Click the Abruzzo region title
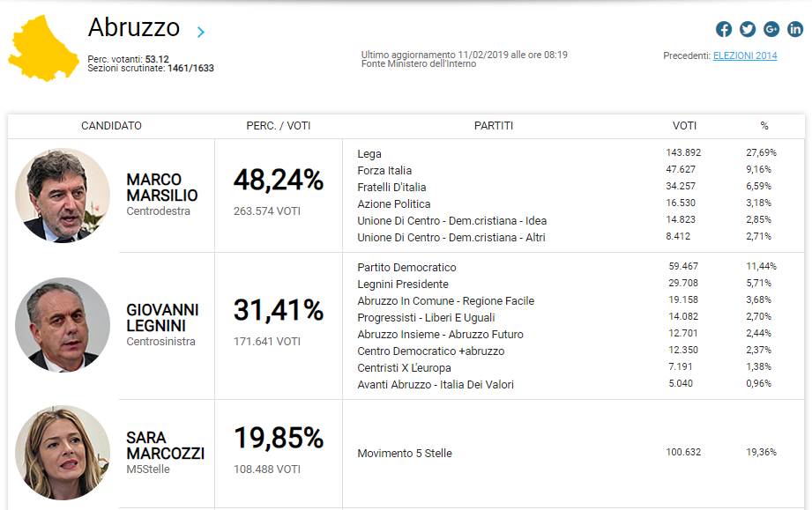This screenshot has width=812, height=510. coord(134,28)
